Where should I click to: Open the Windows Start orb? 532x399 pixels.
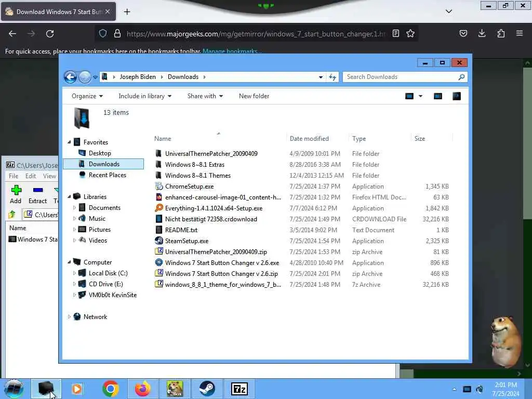pos(14,389)
